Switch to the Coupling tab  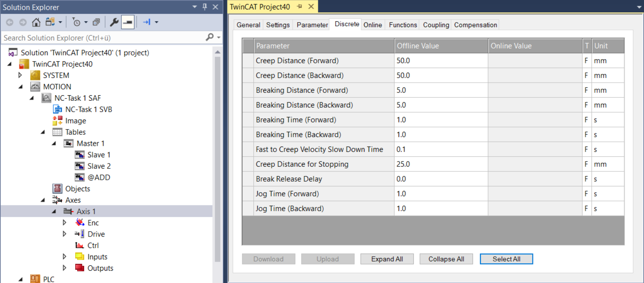436,25
